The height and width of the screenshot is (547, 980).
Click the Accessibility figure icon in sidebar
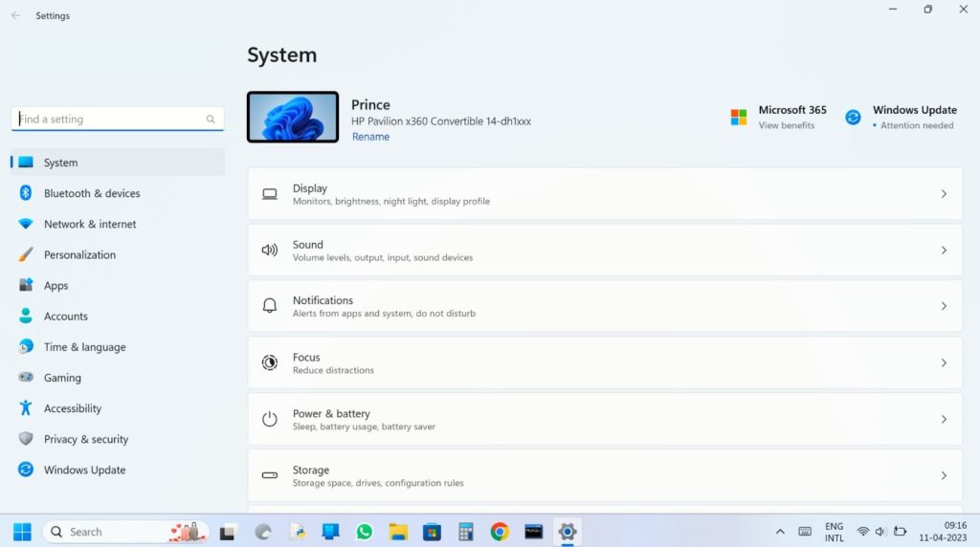point(26,408)
